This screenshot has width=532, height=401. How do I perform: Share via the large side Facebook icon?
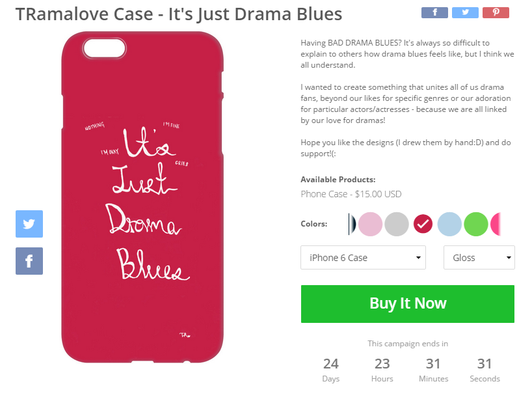click(x=29, y=261)
